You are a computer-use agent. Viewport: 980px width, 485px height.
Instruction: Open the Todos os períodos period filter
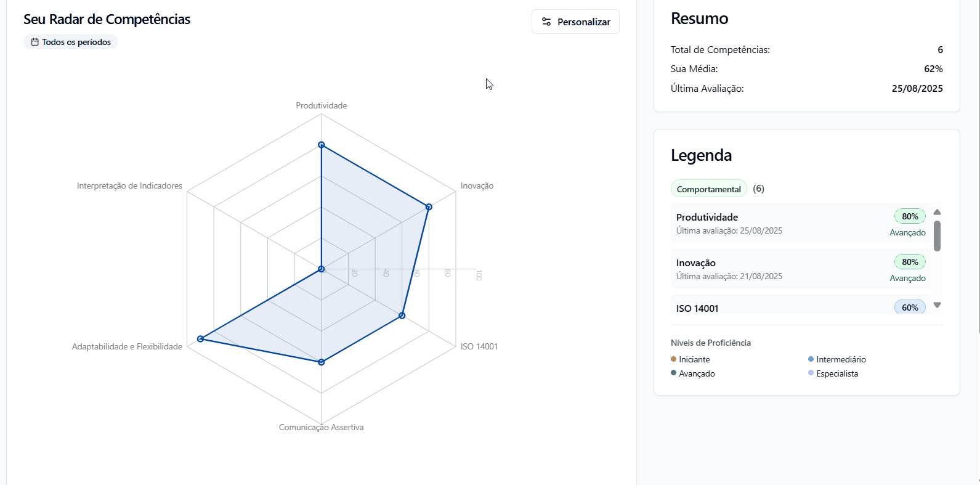71,42
